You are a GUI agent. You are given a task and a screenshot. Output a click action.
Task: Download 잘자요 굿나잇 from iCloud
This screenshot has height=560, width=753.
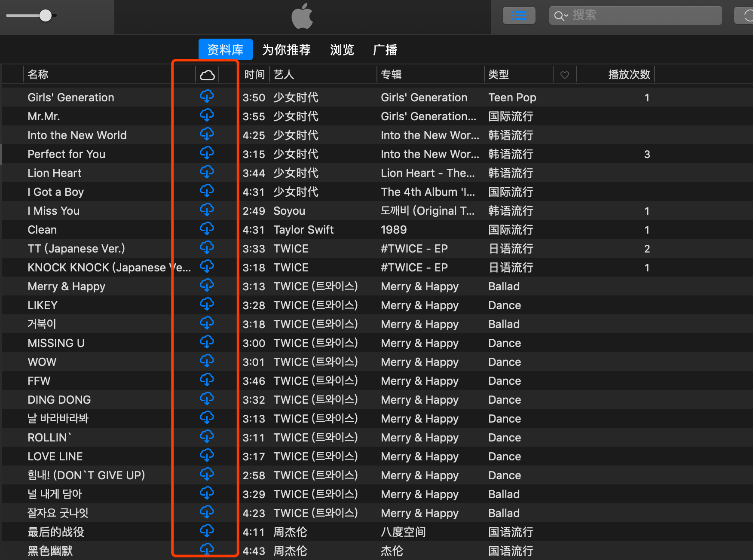(207, 512)
